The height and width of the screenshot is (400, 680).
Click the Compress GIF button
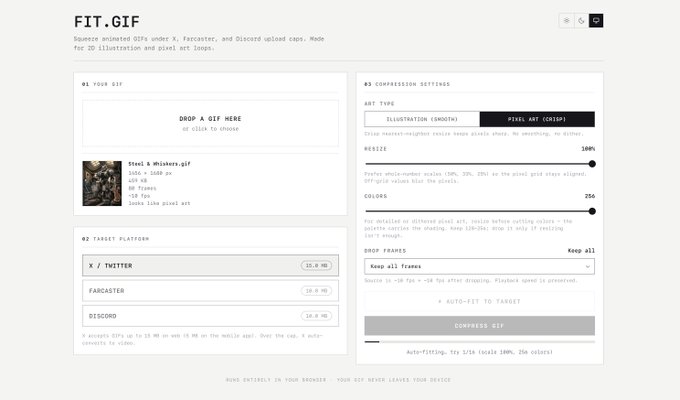tap(479, 326)
